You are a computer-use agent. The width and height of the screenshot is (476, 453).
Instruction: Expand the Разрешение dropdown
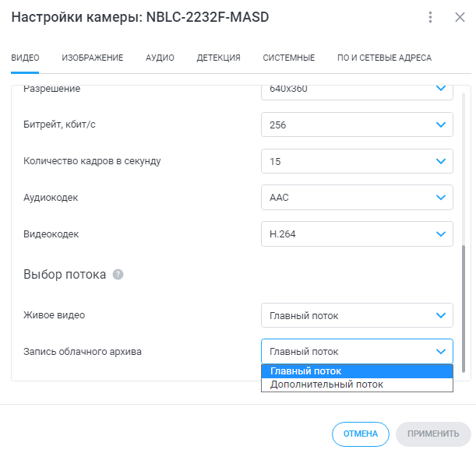tap(357, 89)
